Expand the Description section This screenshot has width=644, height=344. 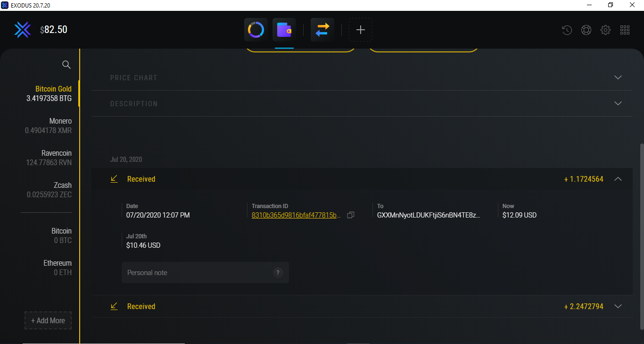tap(618, 103)
